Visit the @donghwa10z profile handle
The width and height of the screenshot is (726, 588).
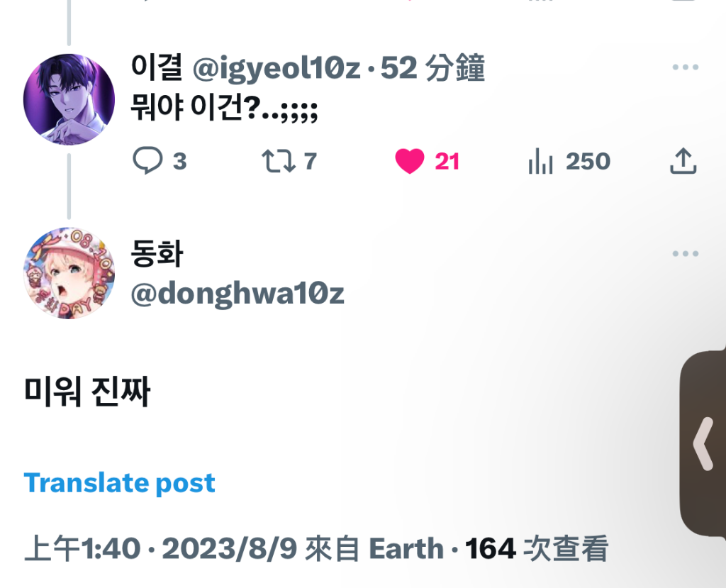(x=238, y=294)
